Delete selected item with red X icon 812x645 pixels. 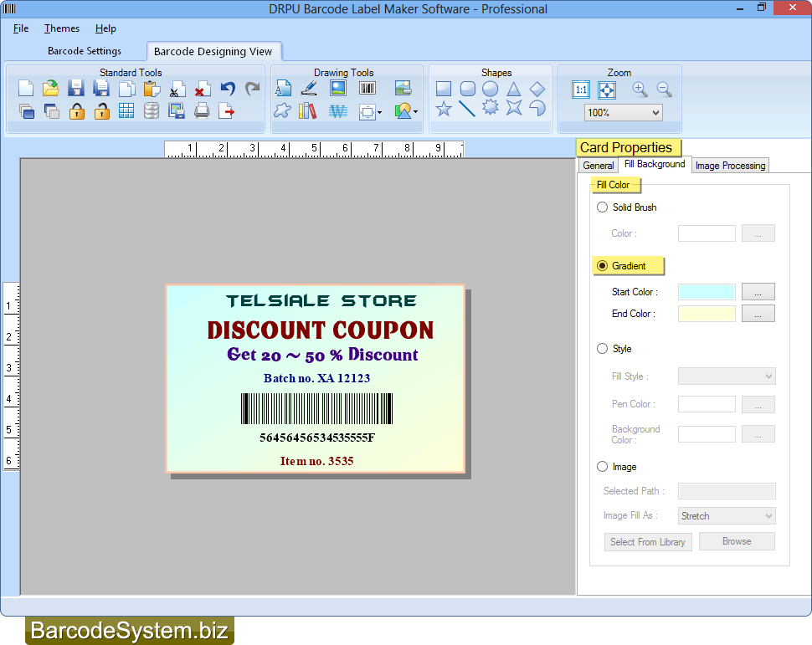(202, 89)
